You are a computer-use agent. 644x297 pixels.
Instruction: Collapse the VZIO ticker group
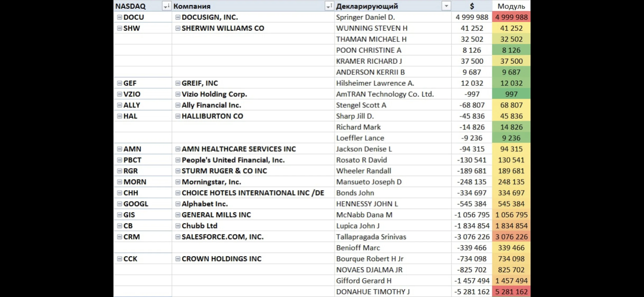point(119,94)
